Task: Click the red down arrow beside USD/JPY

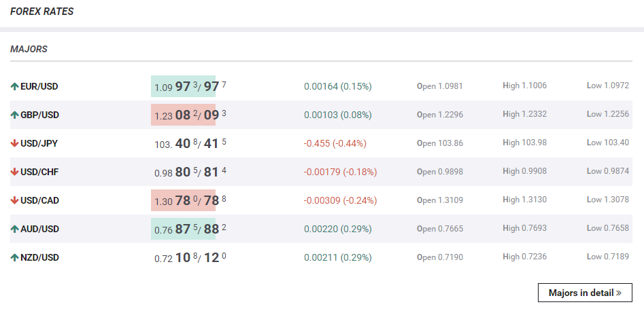Action: coord(14,143)
